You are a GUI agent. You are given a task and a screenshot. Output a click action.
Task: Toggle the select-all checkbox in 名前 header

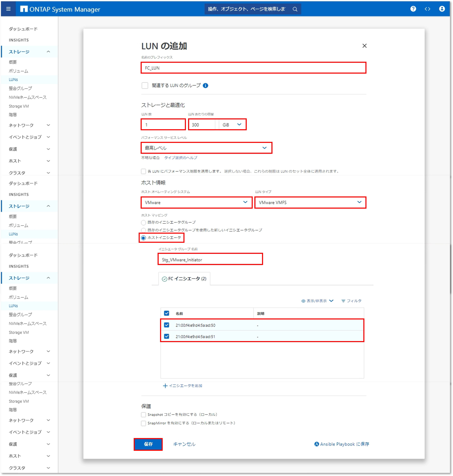[x=167, y=313]
